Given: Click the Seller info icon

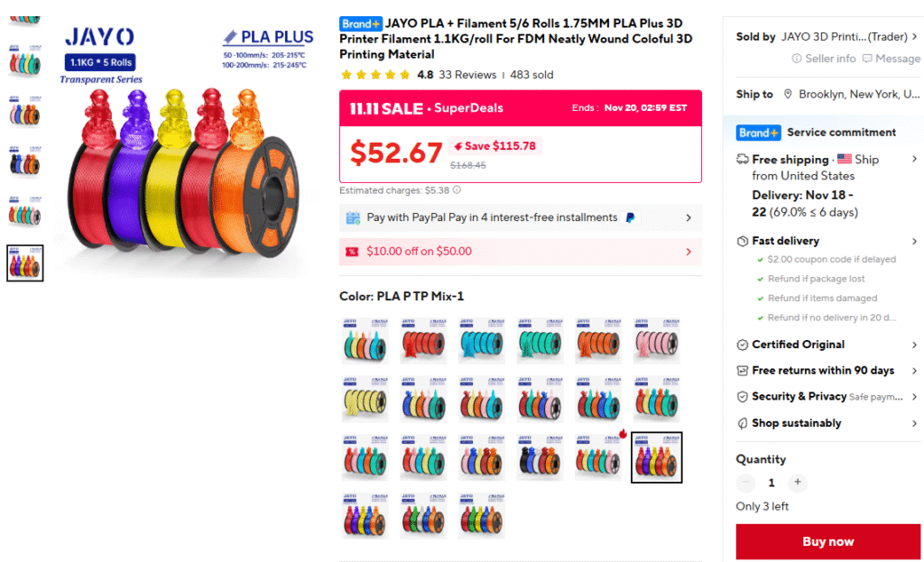Looking at the screenshot, I should click(x=797, y=59).
